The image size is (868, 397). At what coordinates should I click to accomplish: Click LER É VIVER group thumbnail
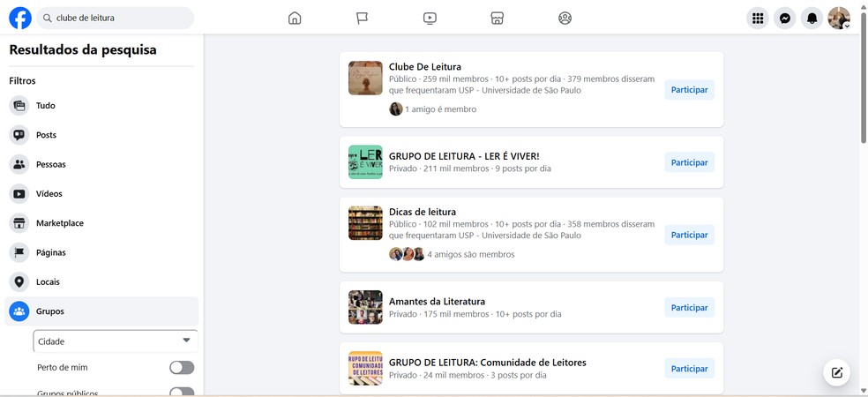click(365, 162)
